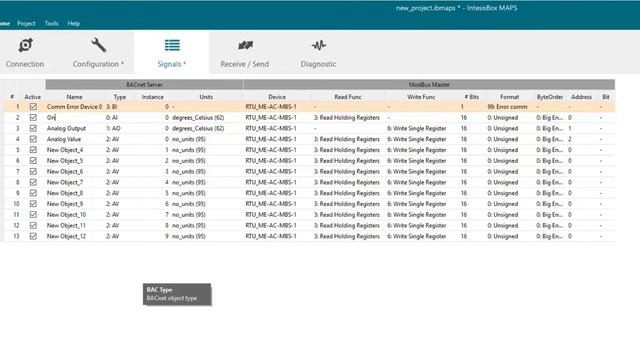Open ByteOrder cell for New Object_4
This screenshot has height=360, width=640.
pyautogui.click(x=549, y=150)
